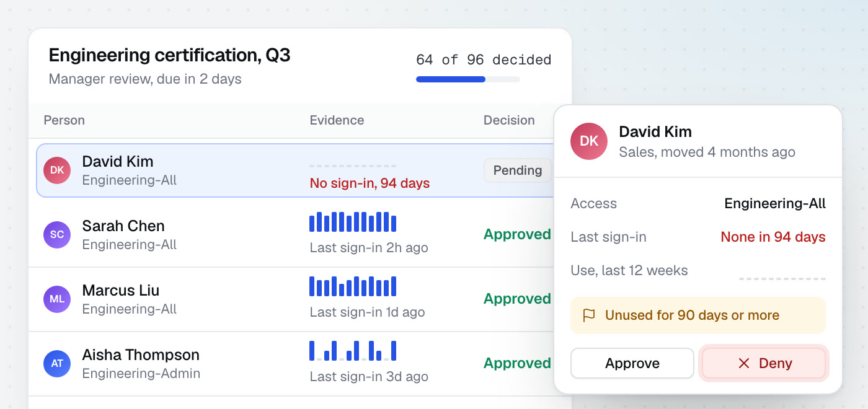Click the Engineering-Admin group label
The height and width of the screenshot is (409, 868).
(x=141, y=374)
